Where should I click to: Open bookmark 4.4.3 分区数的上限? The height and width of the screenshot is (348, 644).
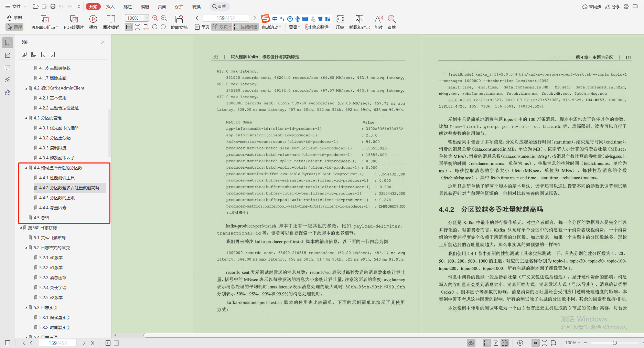pyautogui.click(x=57, y=198)
